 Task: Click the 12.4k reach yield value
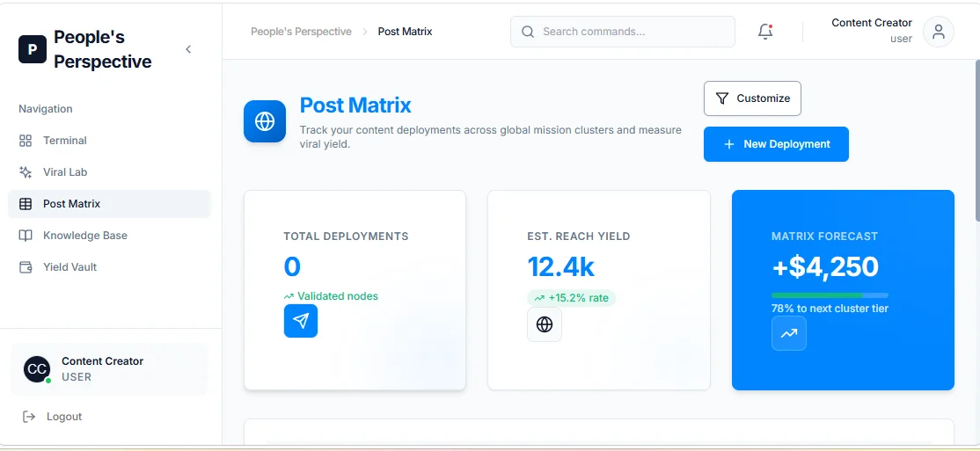(560, 266)
